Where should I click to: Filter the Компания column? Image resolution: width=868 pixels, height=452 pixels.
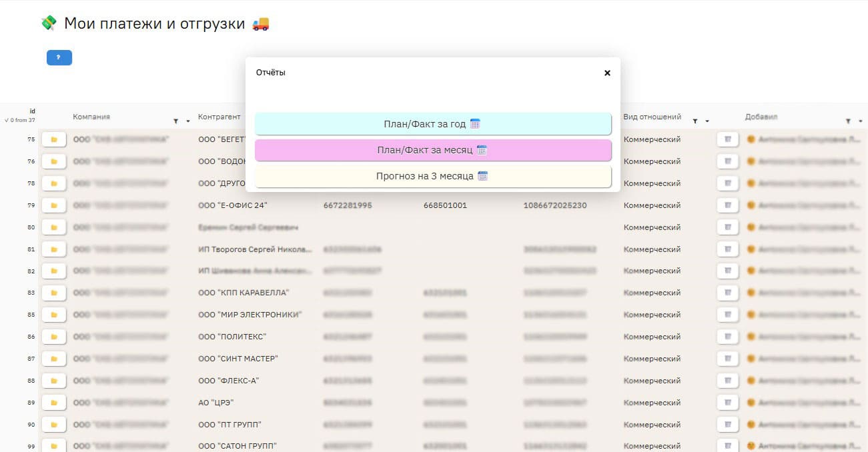click(175, 121)
